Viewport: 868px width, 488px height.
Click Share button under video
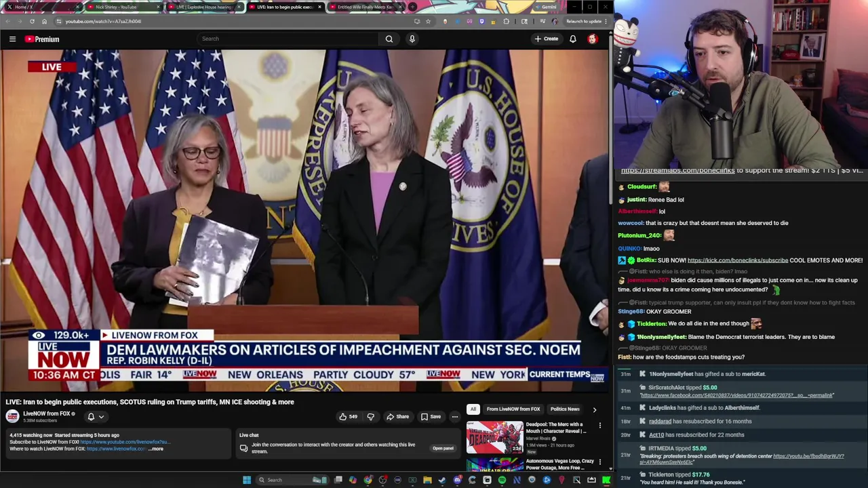[x=397, y=417]
